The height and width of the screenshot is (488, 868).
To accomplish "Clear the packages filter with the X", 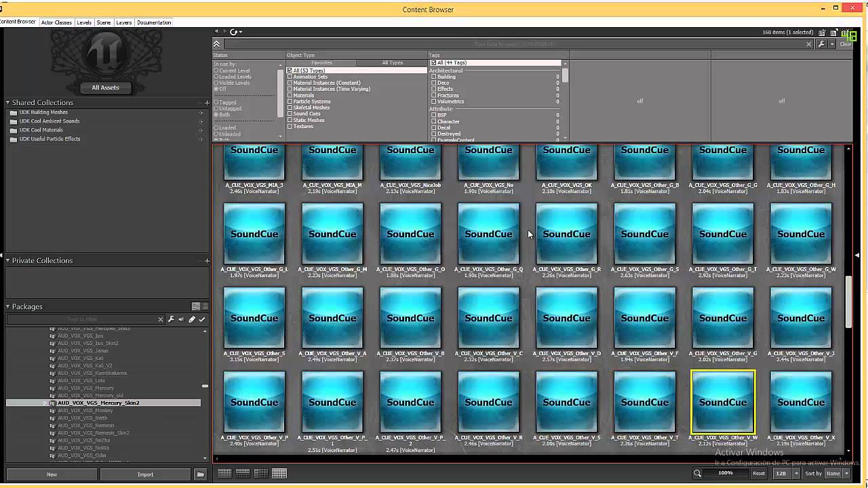I will point(161,319).
